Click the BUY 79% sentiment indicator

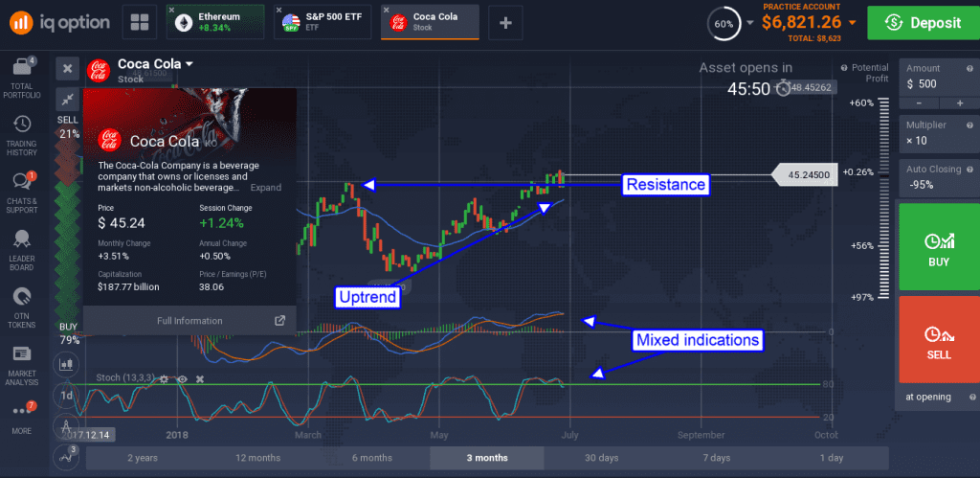69,333
